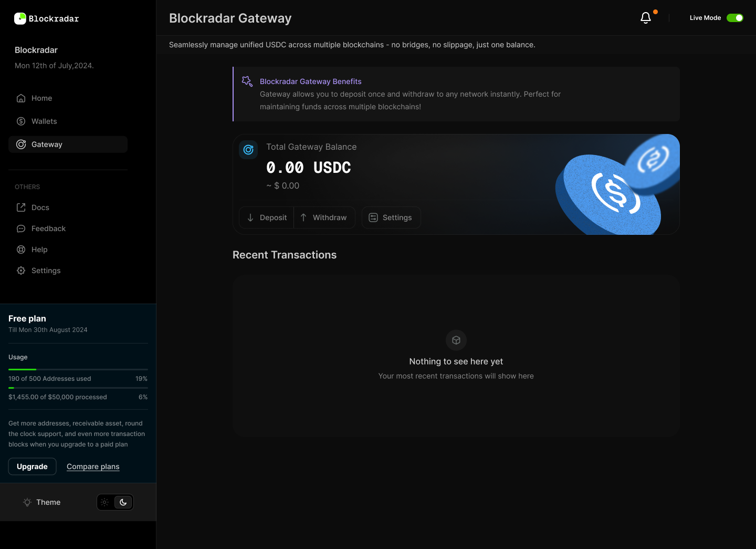This screenshot has height=549, width=756.
Task: Click the 19% usage value
Action: (x=142, y=379)
